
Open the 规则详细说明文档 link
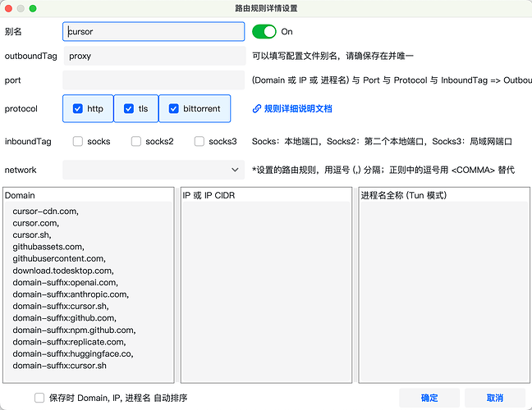298,109
